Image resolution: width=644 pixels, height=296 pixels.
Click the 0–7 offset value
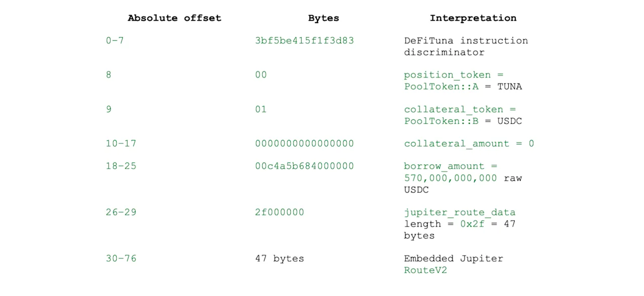115,41
